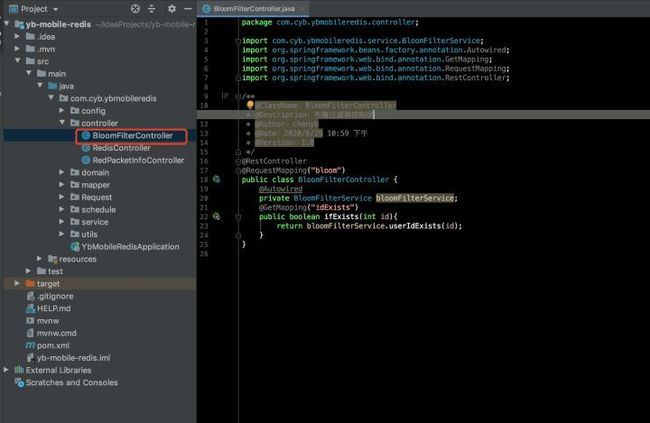The height and width of the screenshot is (423, 650).
Task: Click the Spring Boot application icon
Action: coord(75,247)
